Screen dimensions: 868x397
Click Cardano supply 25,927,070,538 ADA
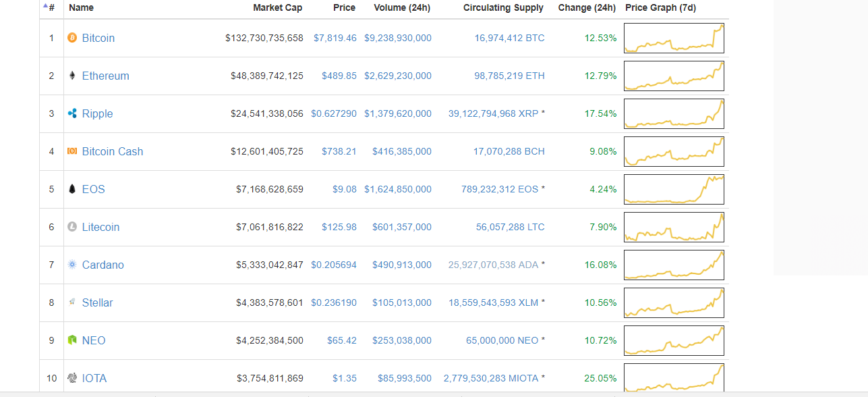494,265
